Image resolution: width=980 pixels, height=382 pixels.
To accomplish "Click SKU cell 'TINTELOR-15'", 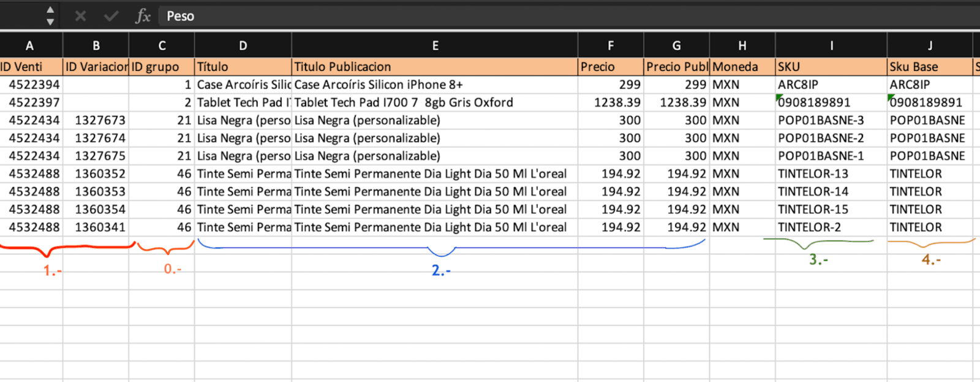I will click(831, 209).
